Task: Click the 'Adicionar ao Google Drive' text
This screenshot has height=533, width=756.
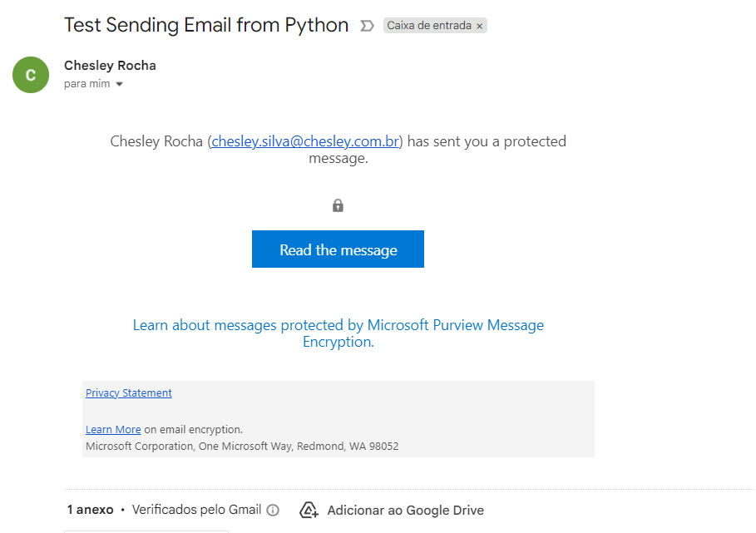Action: (x=405, y=511)
